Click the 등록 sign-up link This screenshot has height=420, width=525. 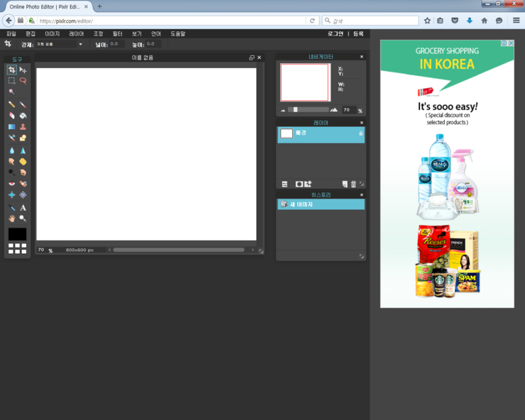click(358, 33)
